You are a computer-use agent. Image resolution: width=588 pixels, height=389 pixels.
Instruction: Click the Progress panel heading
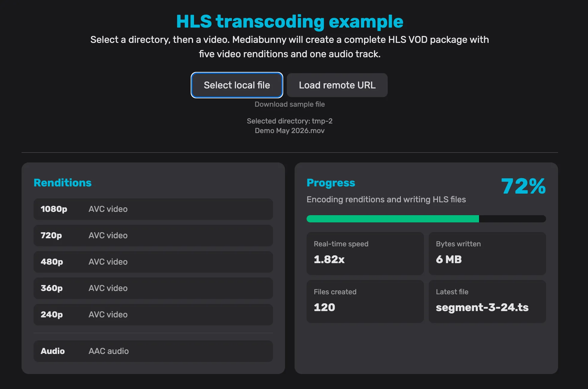click(331, 183)
